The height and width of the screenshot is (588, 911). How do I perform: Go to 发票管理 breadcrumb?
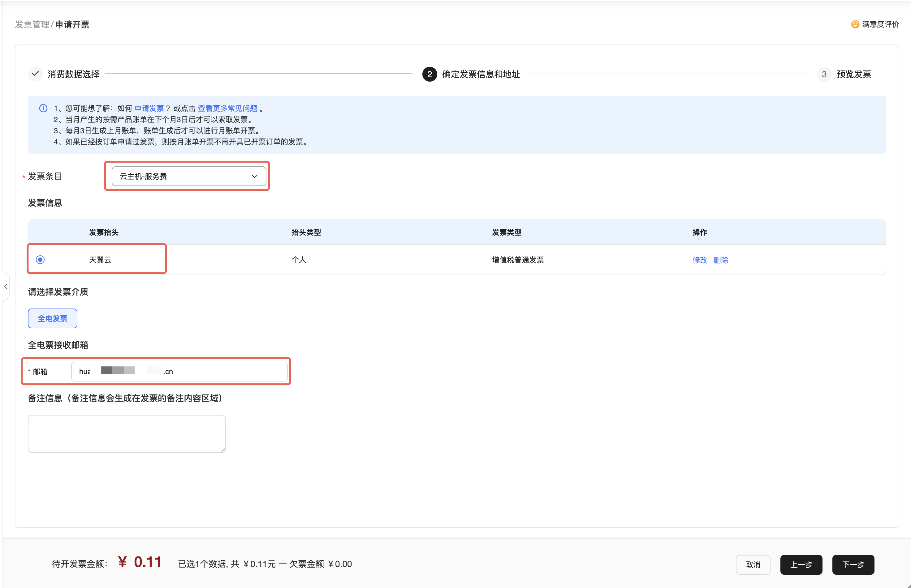(32, 24)
